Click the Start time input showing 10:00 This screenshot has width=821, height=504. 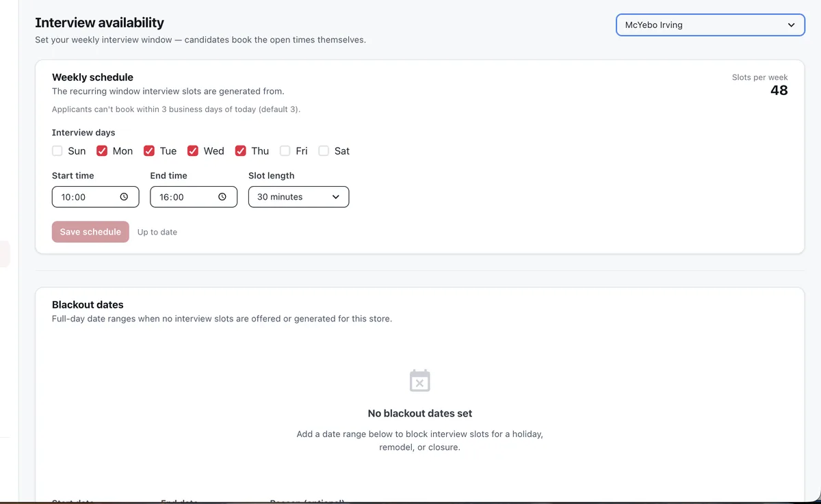pos(96,197)
